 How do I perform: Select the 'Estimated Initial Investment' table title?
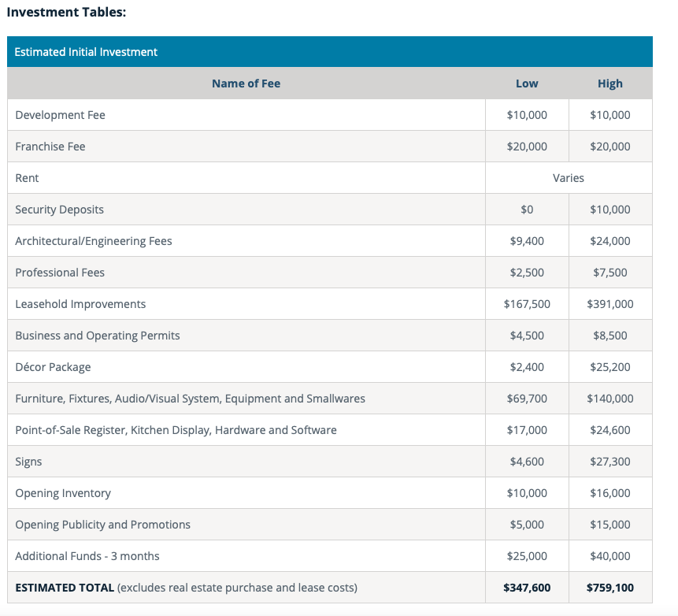[x=86, y=52]
